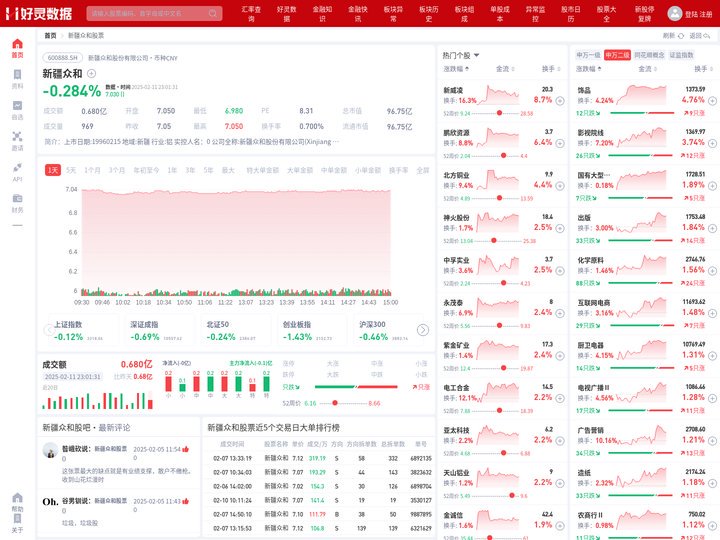The width and height of the screenshot is (720, 540).
Task: Sort sectors by 涨跌幅 column
Action: click(589, 69)
